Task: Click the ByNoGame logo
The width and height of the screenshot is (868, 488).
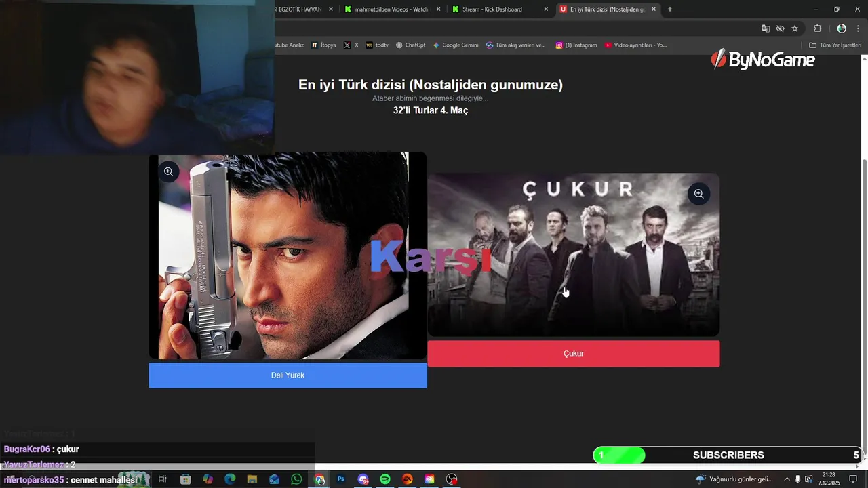Action: click(763, 60)
